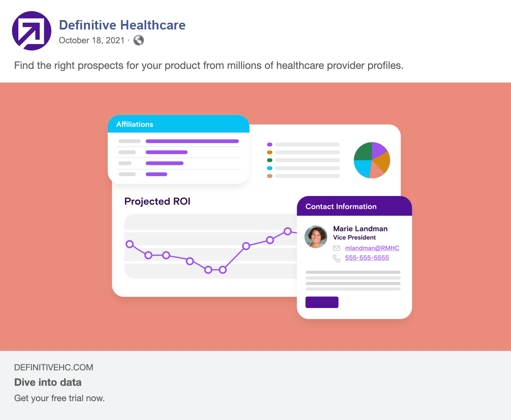This screenshot has width=511, height=420.
Task: Open the Definitive Healthcare page name link
Action: point(122,25)
